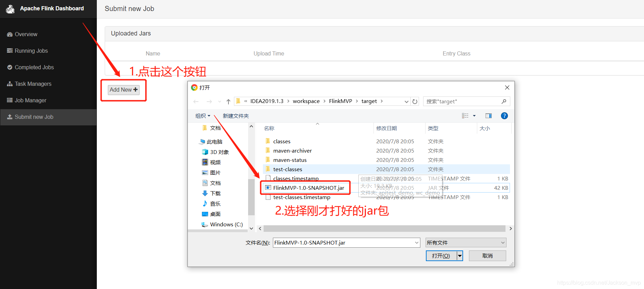Select the maven-archiver folder
This screenshot has width=644, height=289.
click(292, 151)
